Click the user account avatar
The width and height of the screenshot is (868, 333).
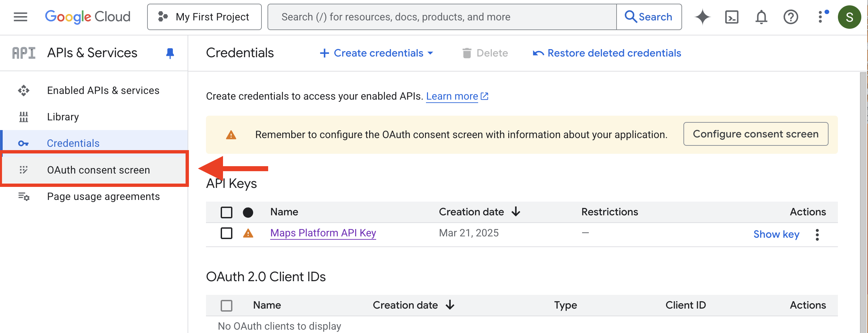[849, 17]
